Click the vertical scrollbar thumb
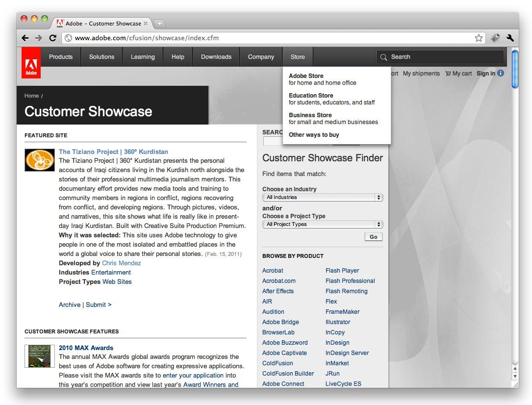This screenshot has height=405, width=532. [x=515, y=69]
